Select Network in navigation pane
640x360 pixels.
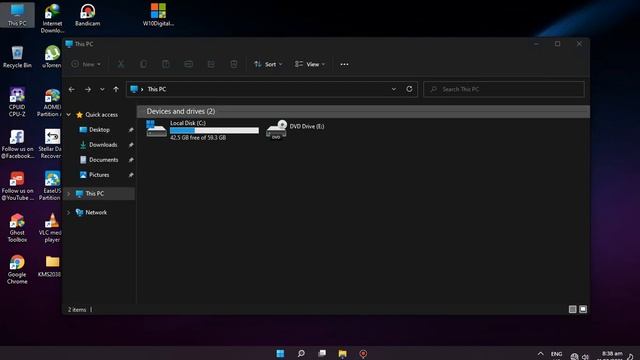92,212
